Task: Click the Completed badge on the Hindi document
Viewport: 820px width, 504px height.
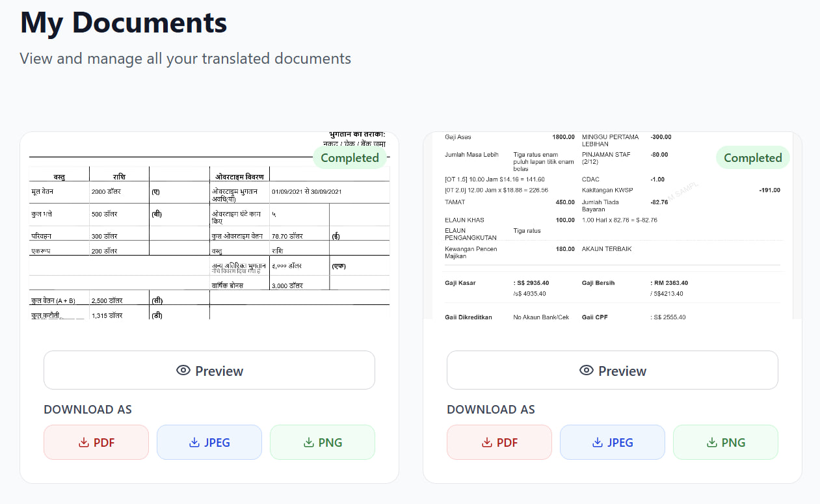Action: tap(350, 158)
